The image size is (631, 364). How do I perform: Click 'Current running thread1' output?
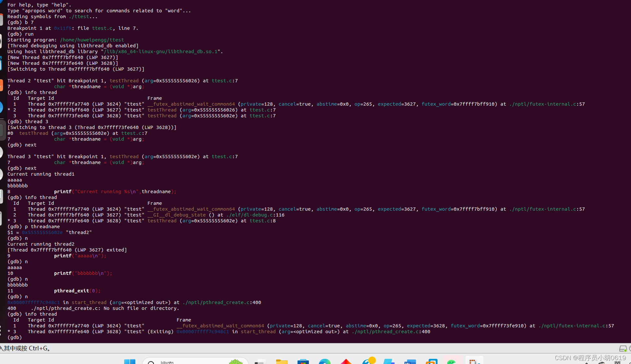(41, 174)
